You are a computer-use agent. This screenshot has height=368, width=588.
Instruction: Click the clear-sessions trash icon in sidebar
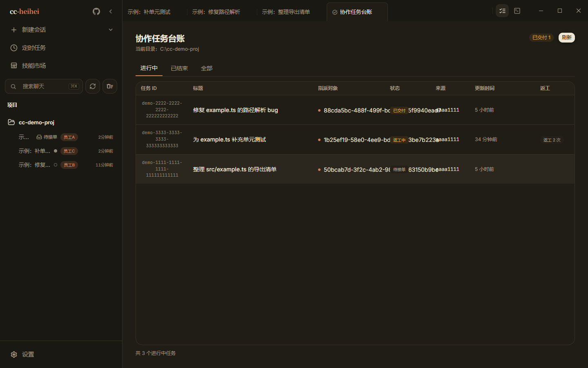click(x=110, y=86)
